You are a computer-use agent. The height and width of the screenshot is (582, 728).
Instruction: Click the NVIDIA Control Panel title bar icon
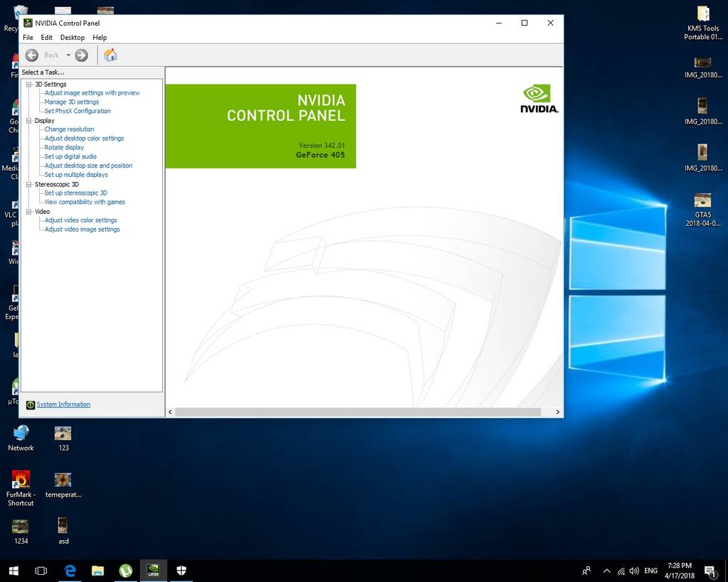coord(28,23)
